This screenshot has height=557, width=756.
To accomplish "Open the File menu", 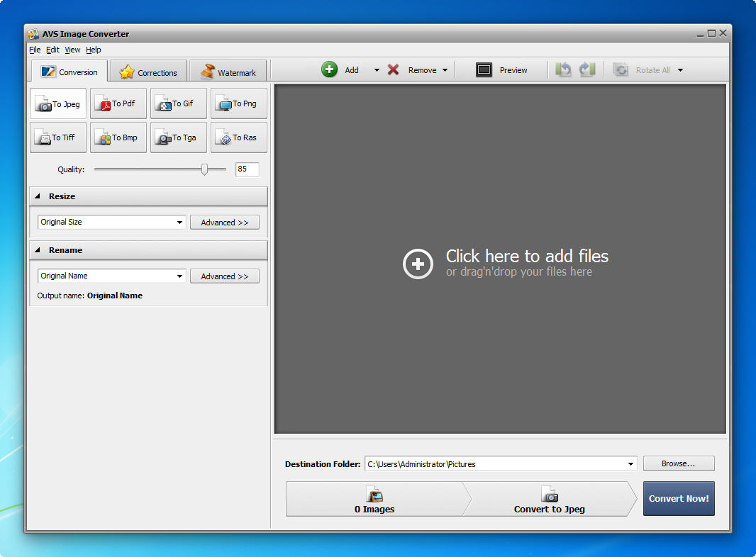I will [x=35, y=50].
